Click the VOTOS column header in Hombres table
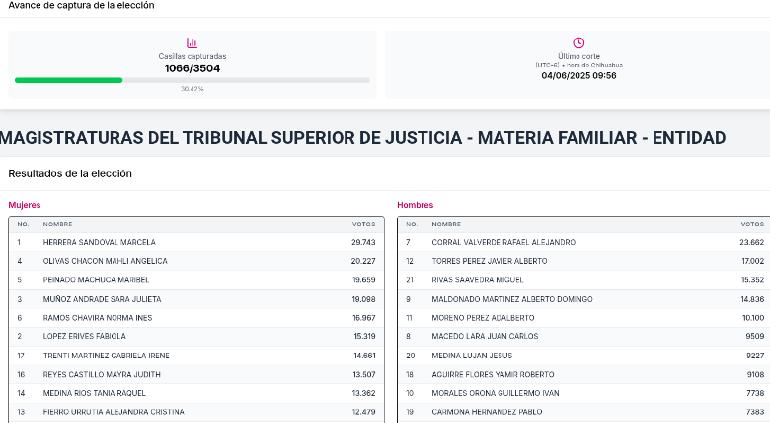The image size is (770, 423). click(x=752, y=224)
